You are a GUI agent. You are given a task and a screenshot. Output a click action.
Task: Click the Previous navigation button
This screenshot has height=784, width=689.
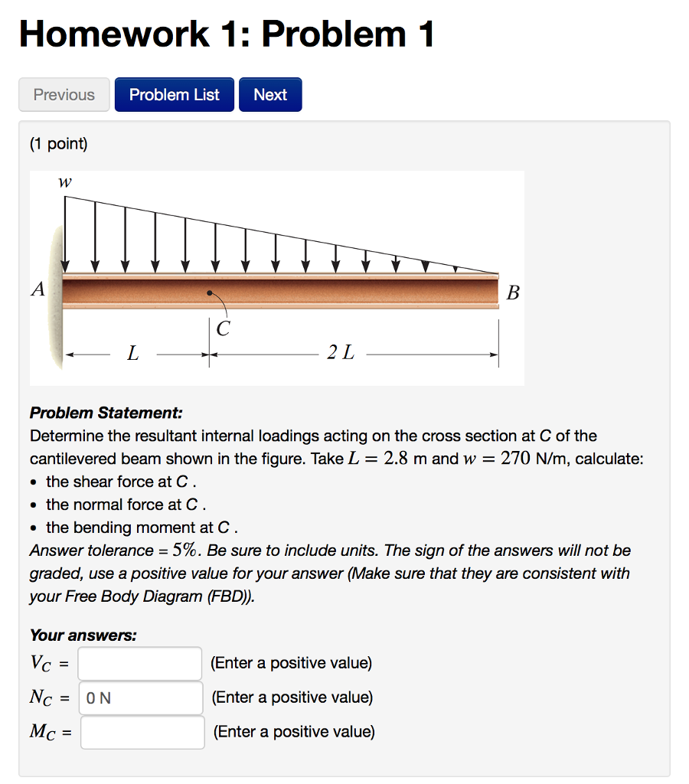(64, 94)
